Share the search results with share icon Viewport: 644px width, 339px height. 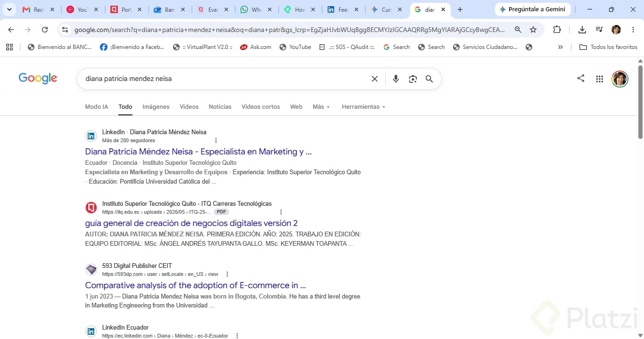coord(581,79)
